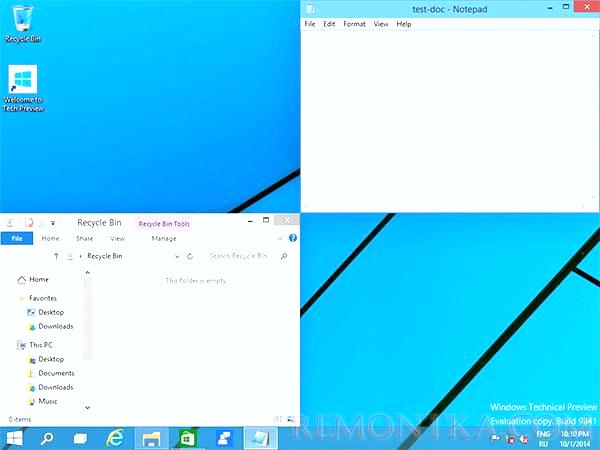Screen dimensions: 600x450
Task: Open Notepad Edit menu
Action: tap(329, 24)
